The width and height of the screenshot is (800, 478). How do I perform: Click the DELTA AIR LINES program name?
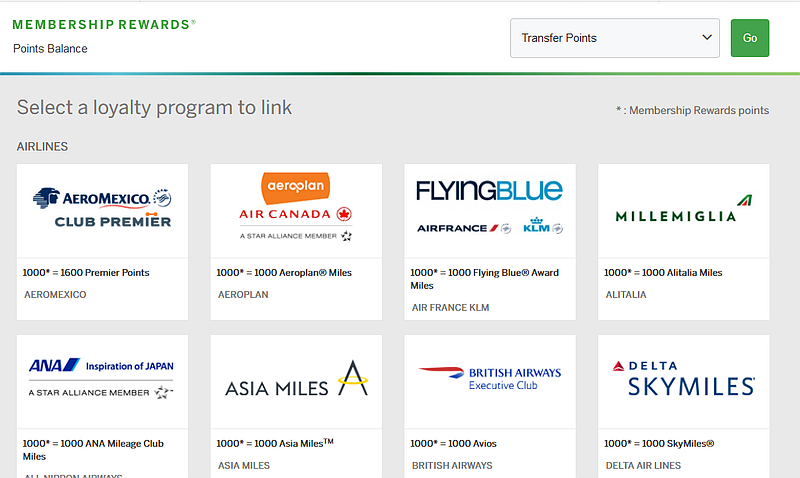point(643,465)
